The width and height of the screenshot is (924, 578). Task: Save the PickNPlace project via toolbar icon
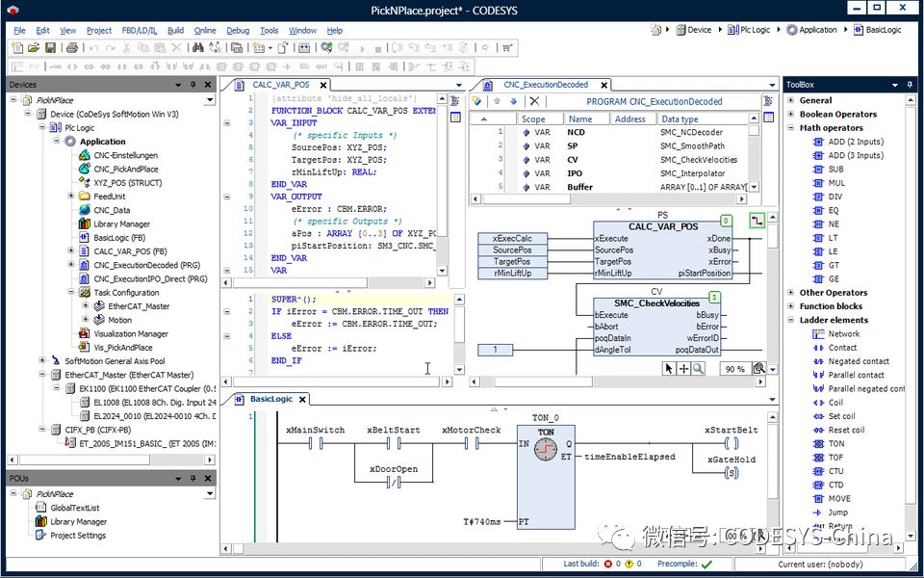(52, 46)
